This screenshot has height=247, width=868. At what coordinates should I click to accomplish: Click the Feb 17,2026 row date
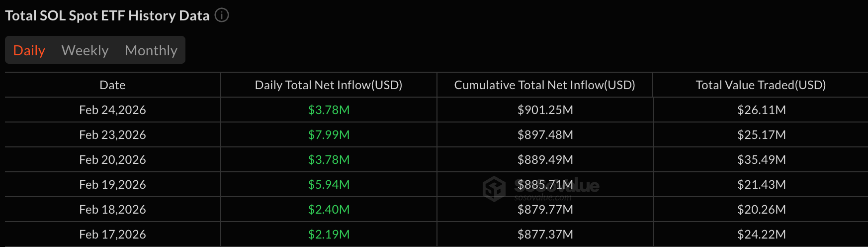coord(112,235)
